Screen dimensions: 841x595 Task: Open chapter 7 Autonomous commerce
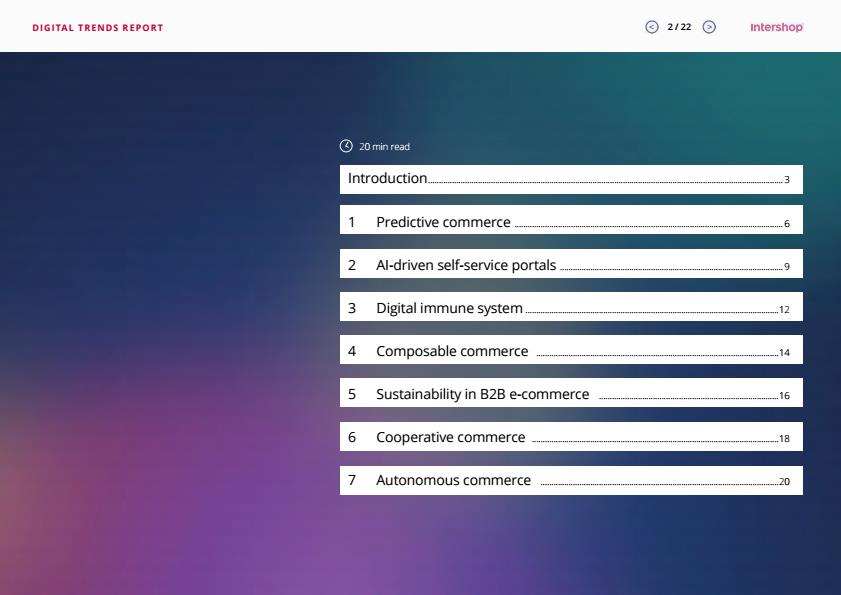click(x=571, y=480)
